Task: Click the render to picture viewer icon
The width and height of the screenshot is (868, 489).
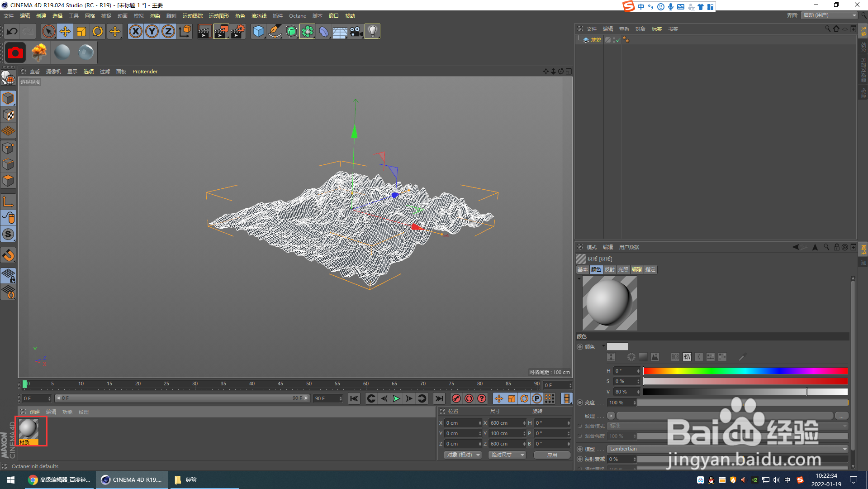Action: (221, 31)
